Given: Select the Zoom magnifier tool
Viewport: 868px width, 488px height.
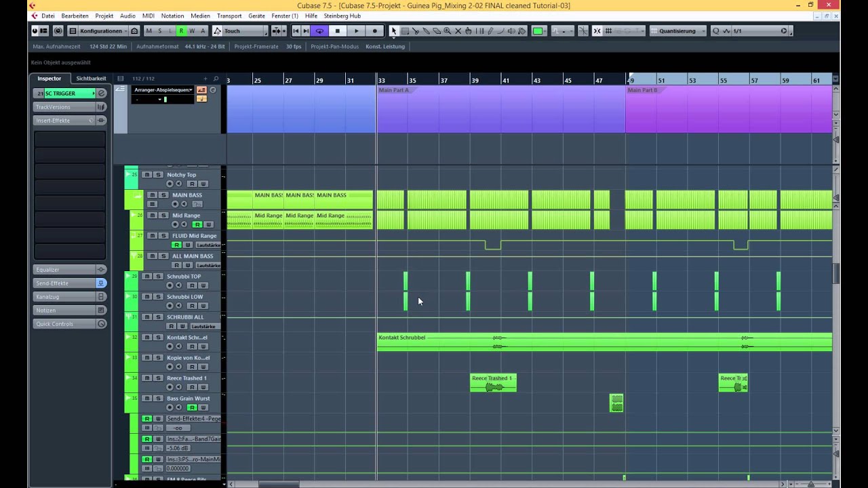Looking at the screenshot, I should tap(448, 31).
